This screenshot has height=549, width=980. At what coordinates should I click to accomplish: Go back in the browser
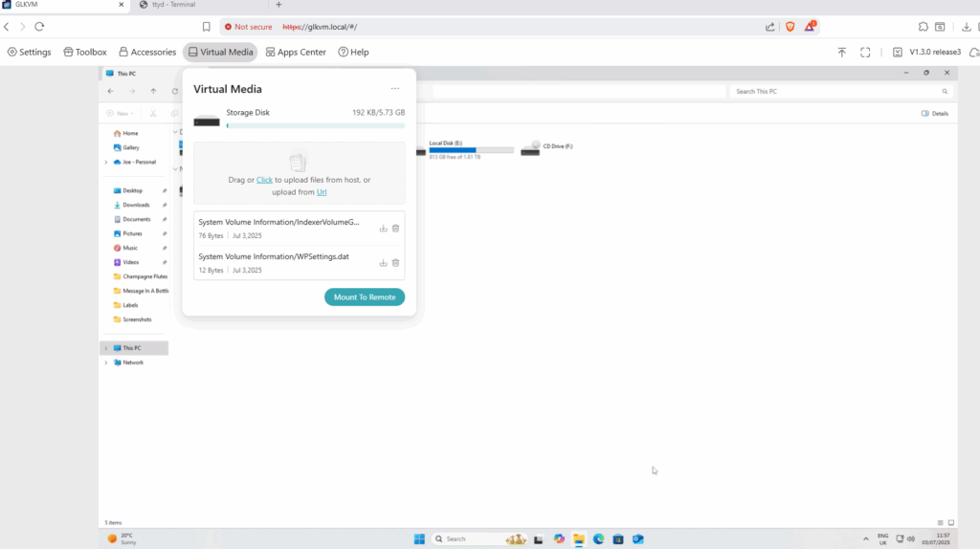point(7,26)
